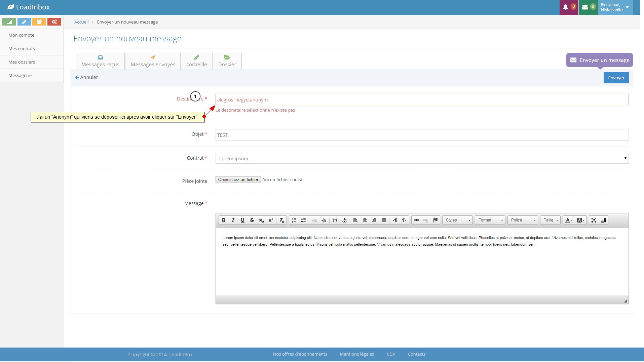Open the Taille size dropdown
The image size is (644, 362).
[x=550, y=220]
